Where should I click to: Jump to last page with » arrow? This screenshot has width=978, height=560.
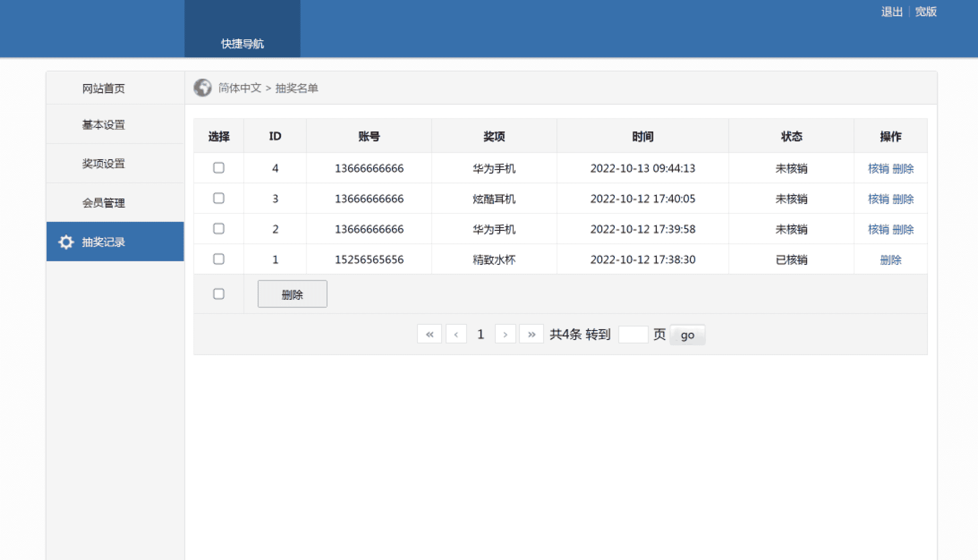coord(532,334)
